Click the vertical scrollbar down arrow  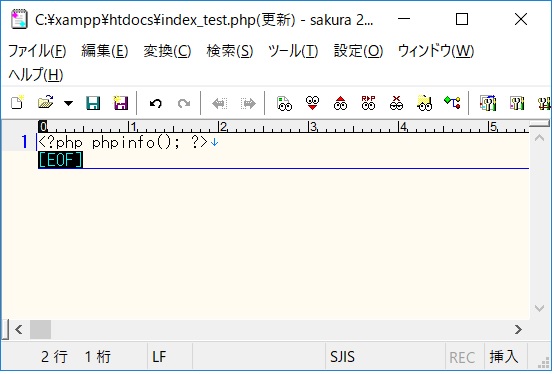click(539, 309)
